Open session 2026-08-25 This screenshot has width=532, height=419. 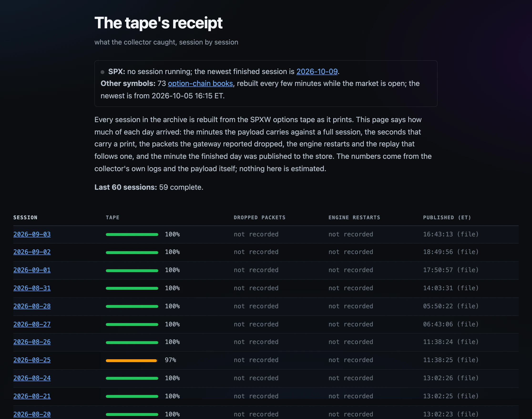(x=32, y=360)
